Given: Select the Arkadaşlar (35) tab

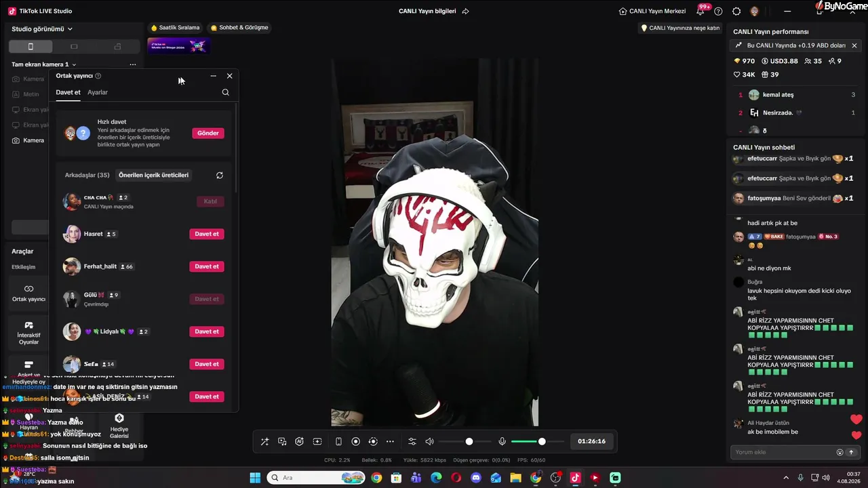Looking at the screenshot, I should (x=87, y=175).
